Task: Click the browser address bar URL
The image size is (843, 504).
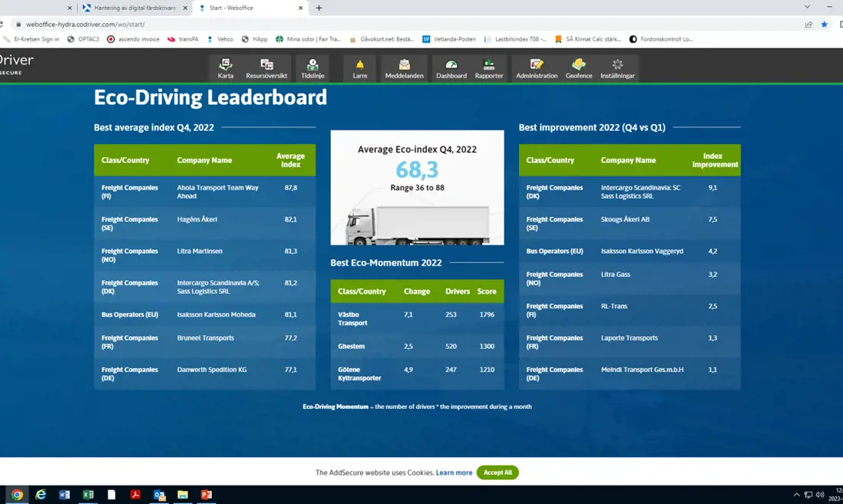Action: pos(85,25)
